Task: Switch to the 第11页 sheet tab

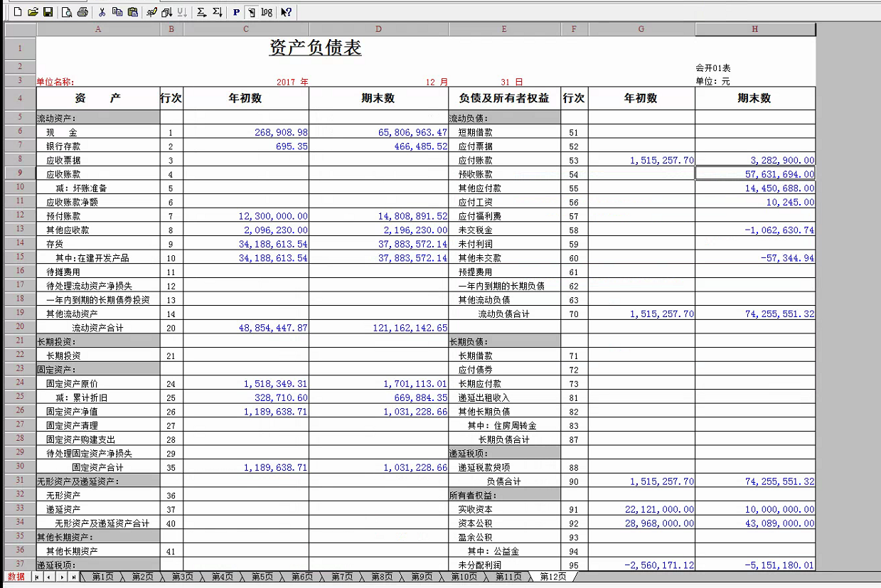Action: [508, 577]
